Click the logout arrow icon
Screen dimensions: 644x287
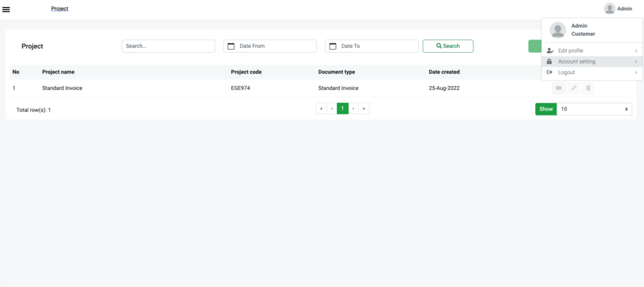coord(550,72)
